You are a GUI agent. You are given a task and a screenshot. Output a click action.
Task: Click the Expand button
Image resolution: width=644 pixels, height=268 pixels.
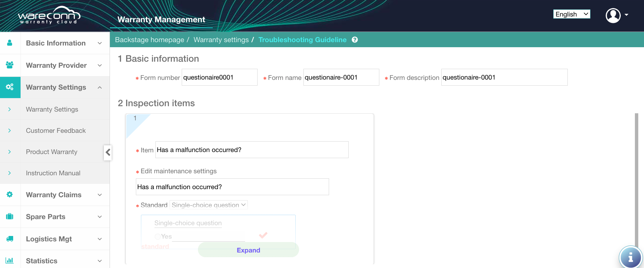pyautogui.click(x=248, y=250)
